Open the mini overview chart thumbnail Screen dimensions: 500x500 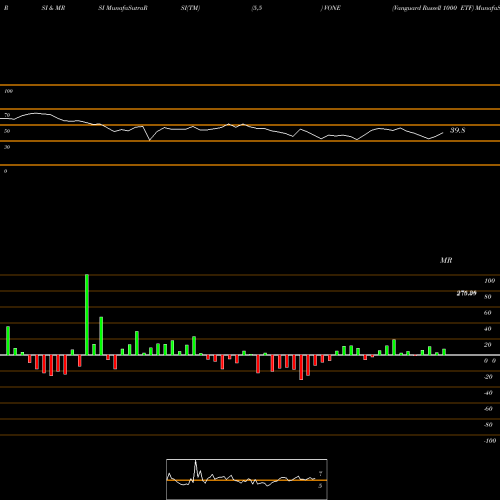coord(247,479)
